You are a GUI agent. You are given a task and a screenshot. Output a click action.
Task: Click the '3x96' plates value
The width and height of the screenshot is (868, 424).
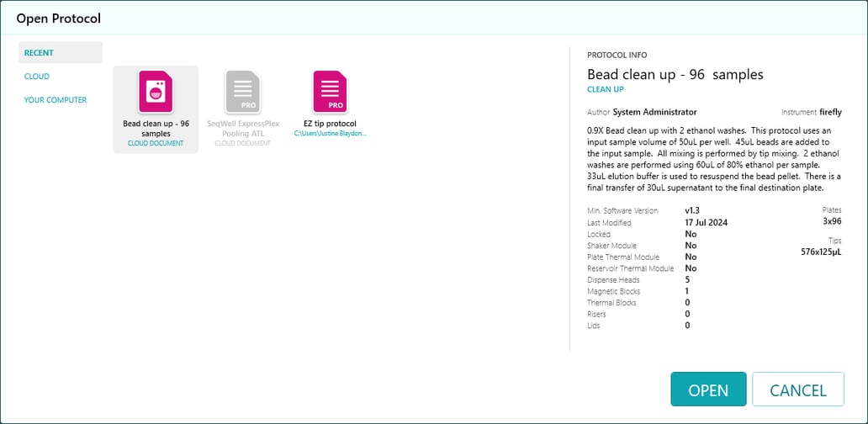click(x=832, y=221)
